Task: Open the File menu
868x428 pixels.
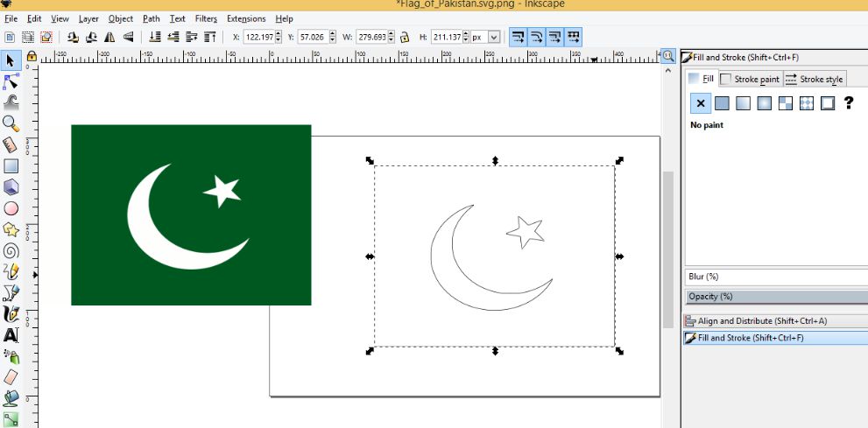Action: (11, 18)
